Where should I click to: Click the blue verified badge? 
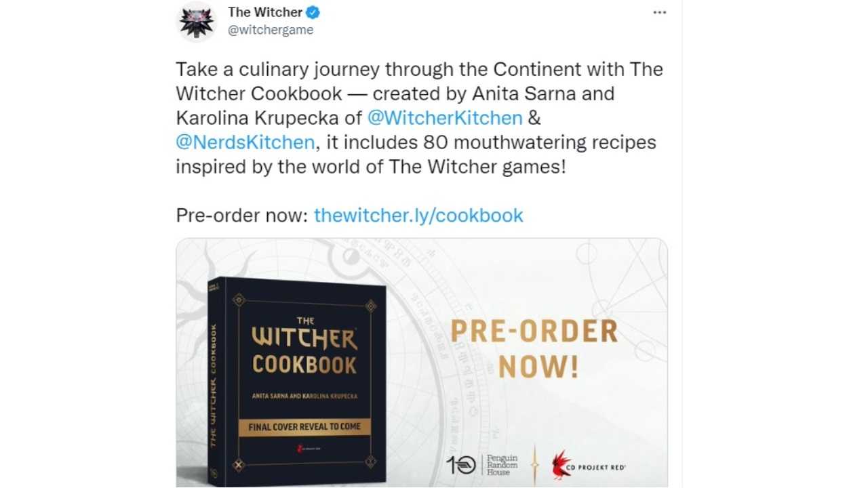(313, 12)
